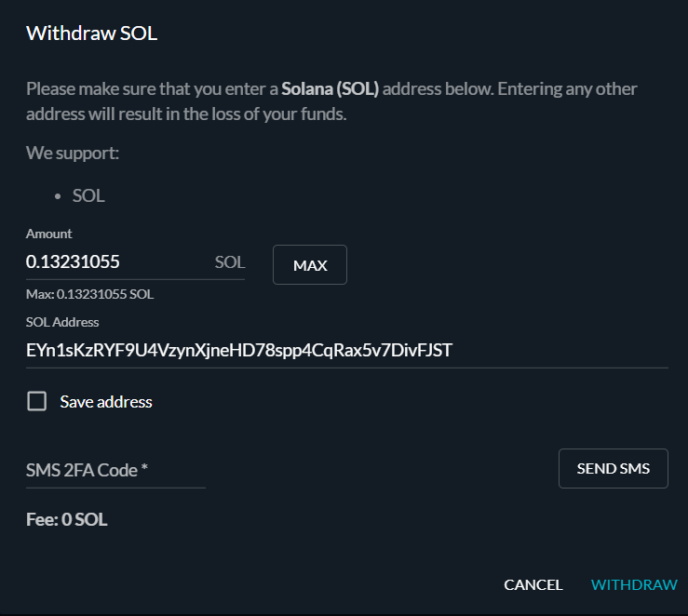Focus the SMS 2FA Code field
Image resolution: width=688 pixels, height=616 pixels.
click(x=115, y=470)
